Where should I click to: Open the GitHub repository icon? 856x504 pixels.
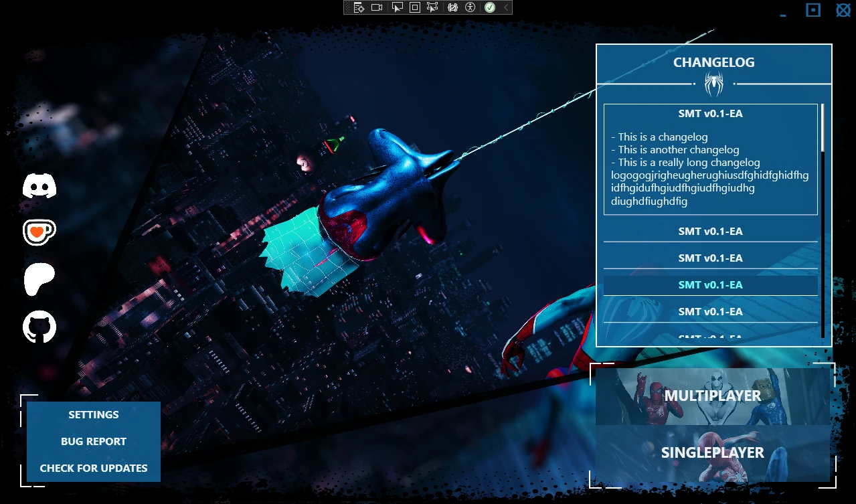pyautogui.click(x=39, y=327)
